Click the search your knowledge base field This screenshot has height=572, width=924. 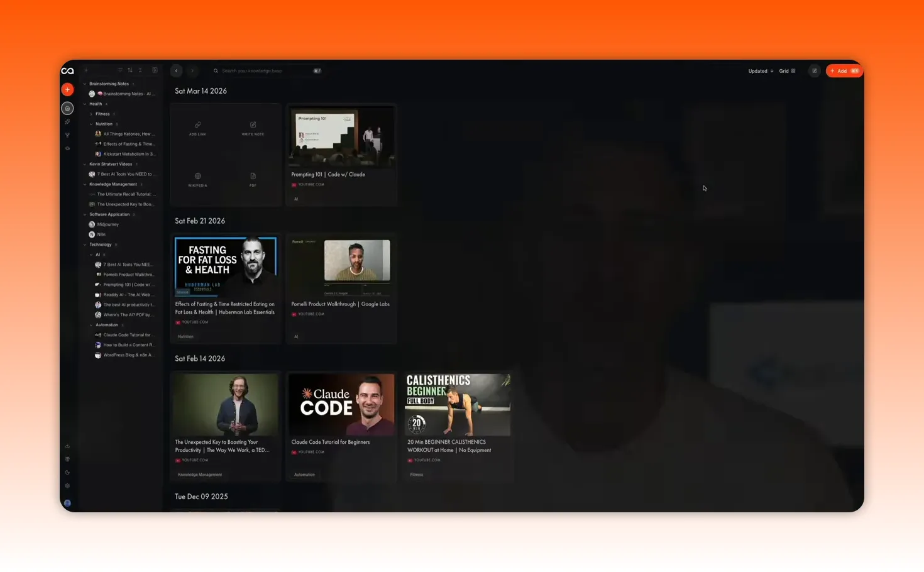click(267, 71)
